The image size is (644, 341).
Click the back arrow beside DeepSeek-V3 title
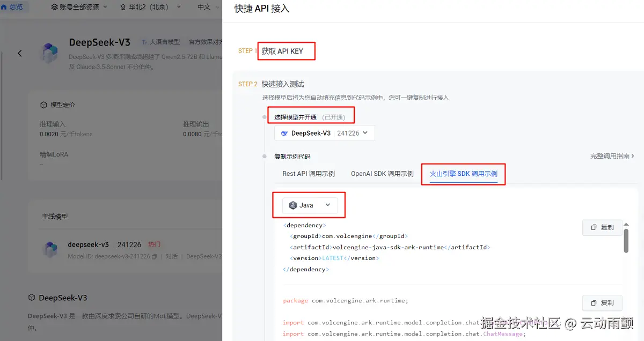coord(20,53)
